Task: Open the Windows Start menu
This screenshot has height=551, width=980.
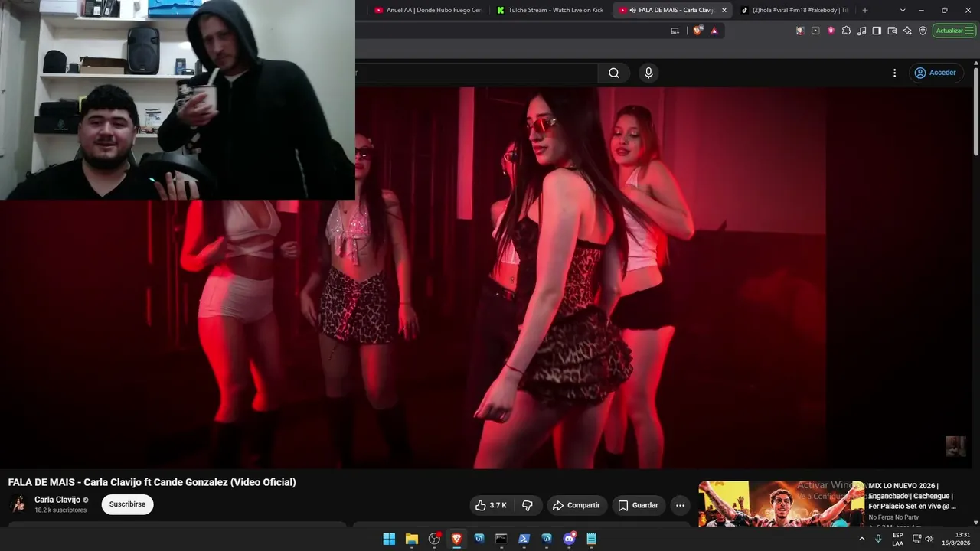Action: coord(389,539)
